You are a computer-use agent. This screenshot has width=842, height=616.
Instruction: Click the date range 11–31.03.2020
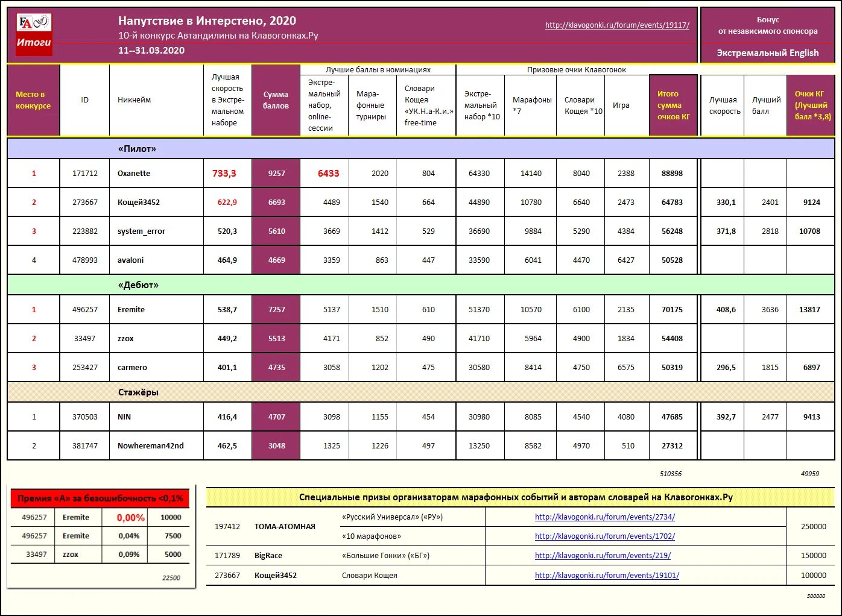tap(151, 51)
